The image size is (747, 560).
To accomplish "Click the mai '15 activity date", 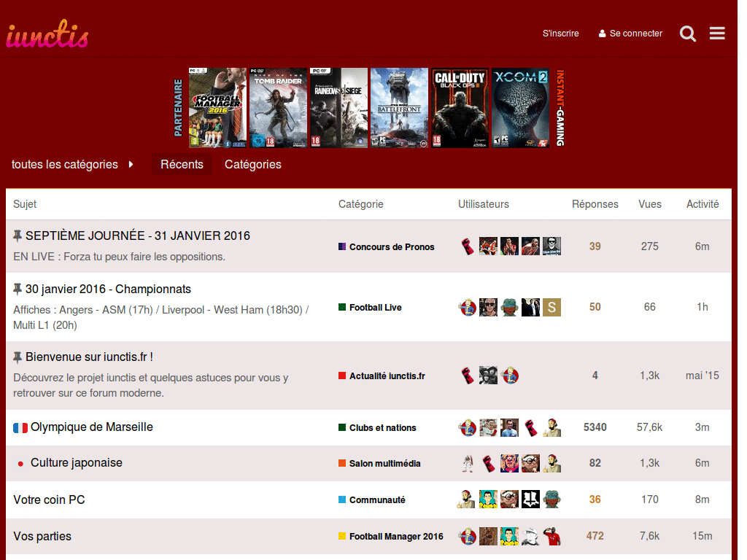I will coord(703,376).
